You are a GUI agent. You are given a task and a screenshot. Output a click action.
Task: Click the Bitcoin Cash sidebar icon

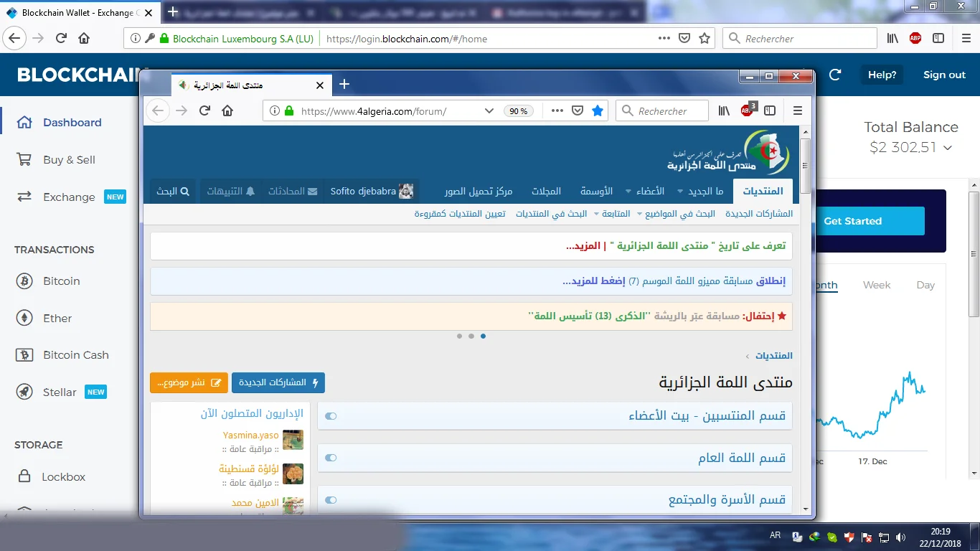pos(24,355)
